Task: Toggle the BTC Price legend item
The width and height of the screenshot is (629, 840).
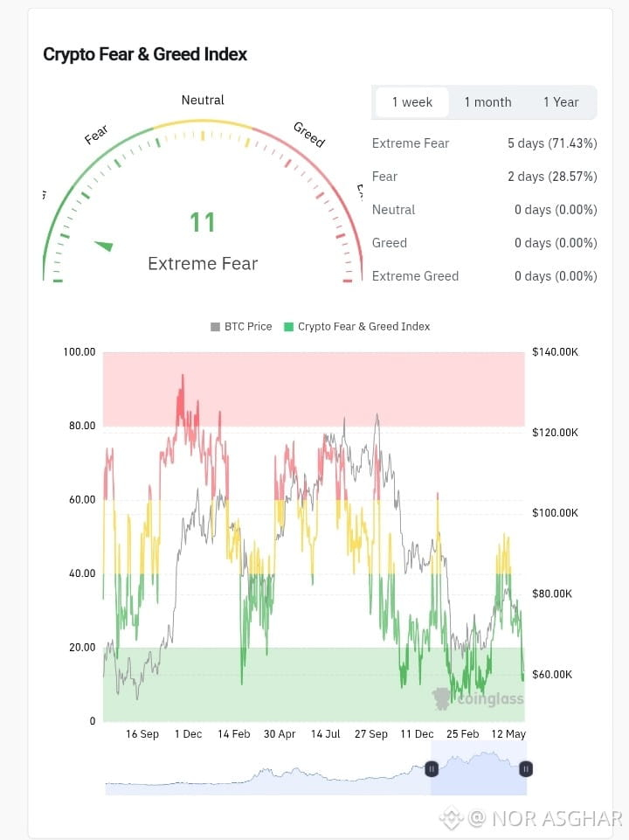Action: click(241, 327)
